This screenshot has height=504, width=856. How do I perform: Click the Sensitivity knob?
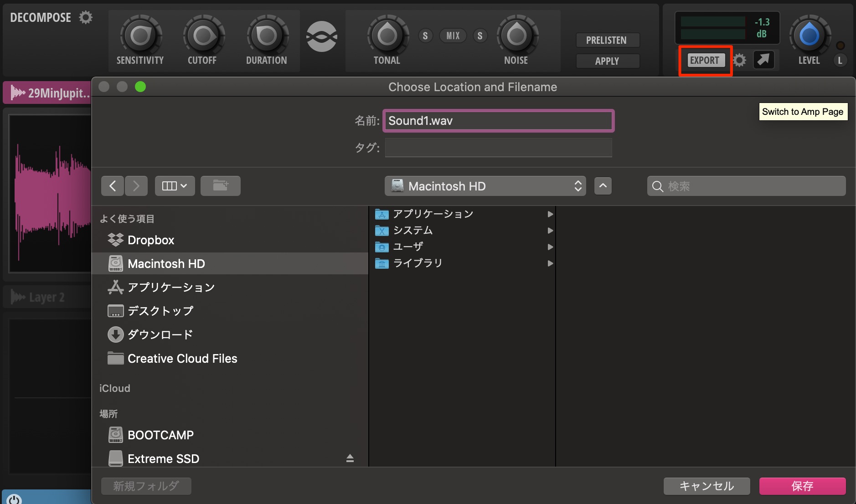[140, 35]
